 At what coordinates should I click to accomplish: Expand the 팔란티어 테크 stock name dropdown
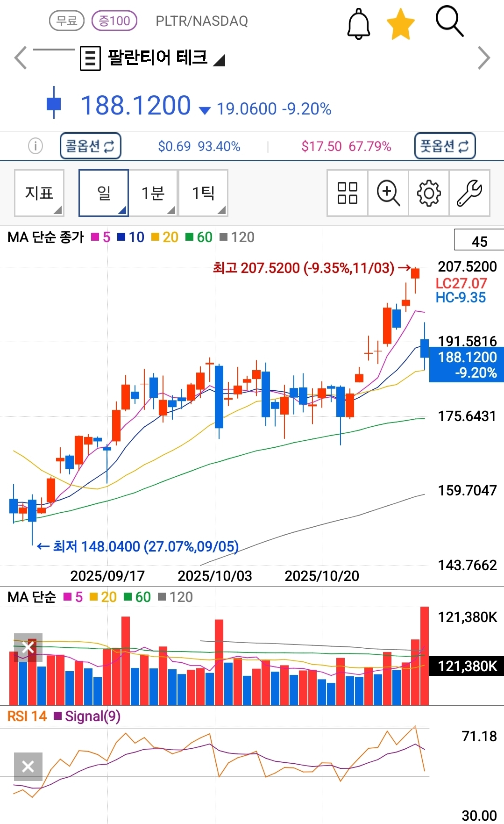pyautogui.click(x=219, y=60)
